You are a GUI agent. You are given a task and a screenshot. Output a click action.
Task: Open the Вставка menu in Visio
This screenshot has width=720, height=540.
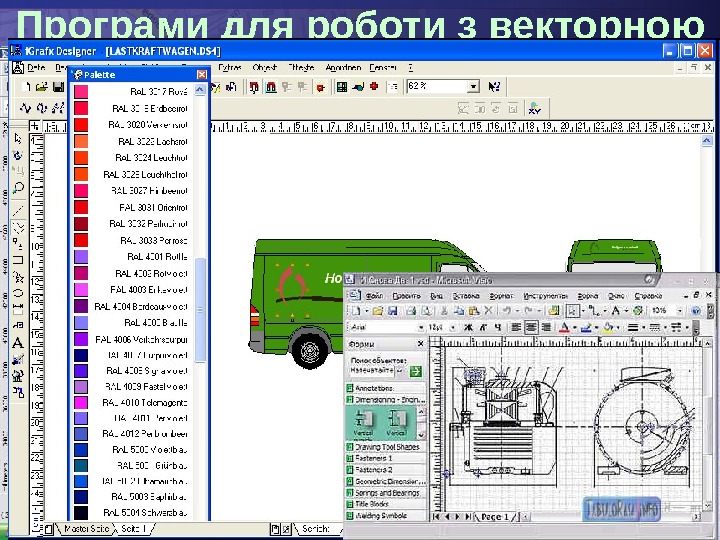tap(466, 296)
